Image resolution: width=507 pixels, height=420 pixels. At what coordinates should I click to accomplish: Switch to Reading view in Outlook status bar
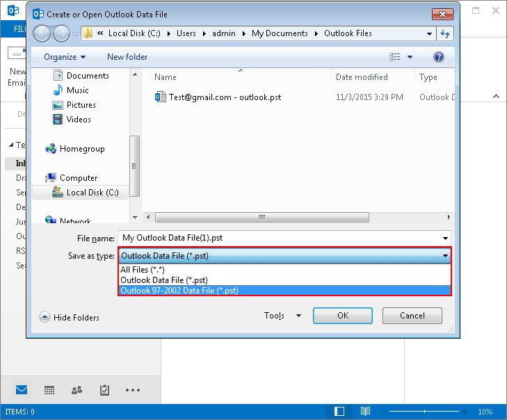point(365,412)
